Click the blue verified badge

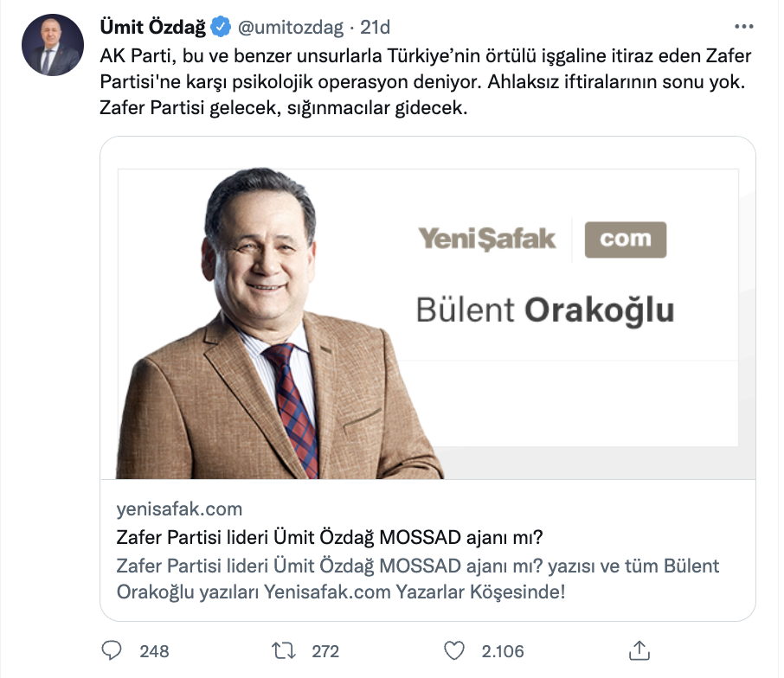coord(221,28)
